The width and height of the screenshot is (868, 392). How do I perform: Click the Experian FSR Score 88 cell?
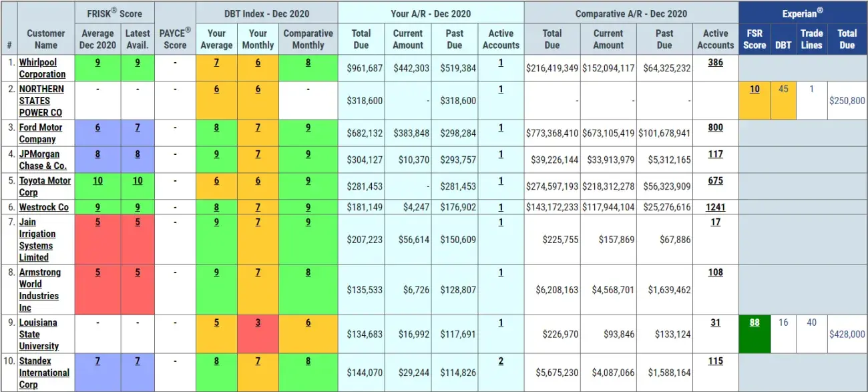754,323
